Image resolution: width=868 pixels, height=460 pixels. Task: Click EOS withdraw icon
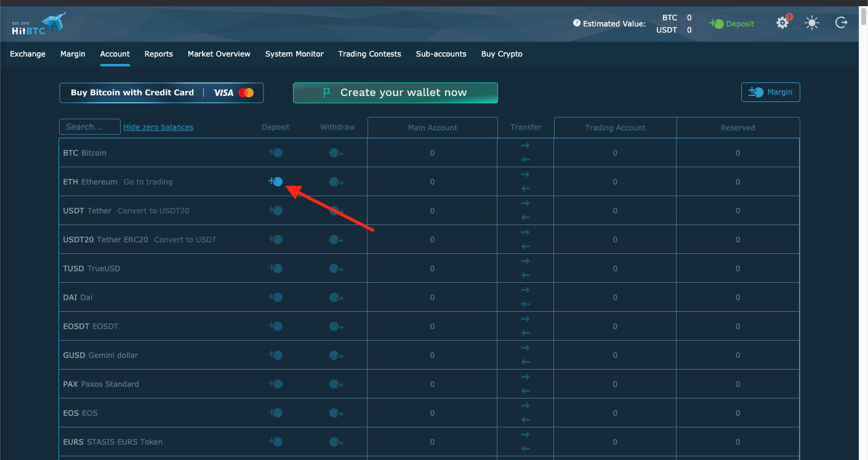click(x=336, y=413)
